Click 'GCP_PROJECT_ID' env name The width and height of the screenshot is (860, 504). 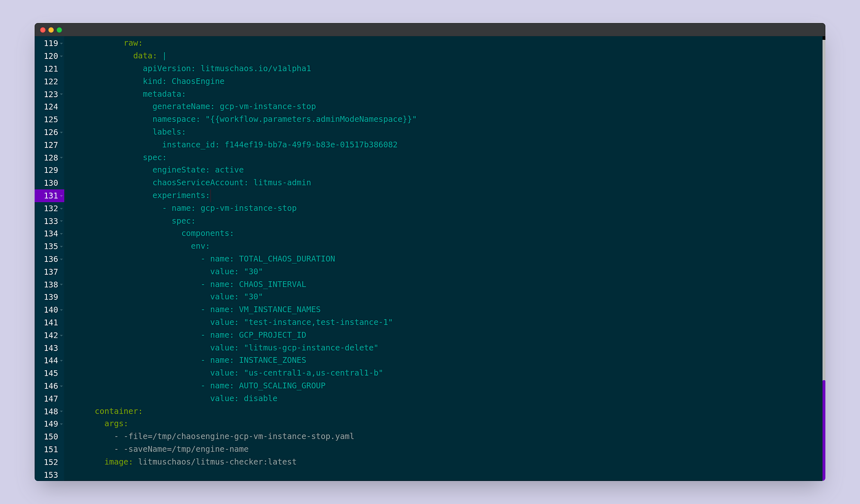tap(273, 335)
